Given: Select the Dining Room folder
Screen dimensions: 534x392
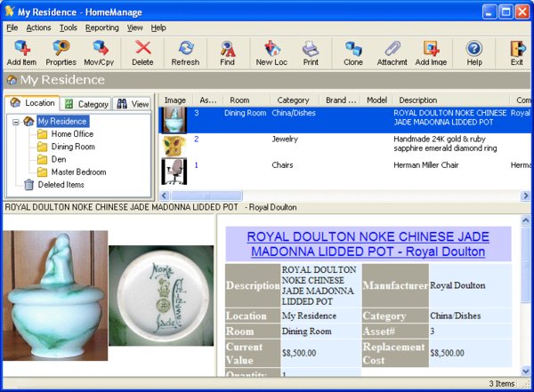Looking at the screenshot, I should click(73, 147).
